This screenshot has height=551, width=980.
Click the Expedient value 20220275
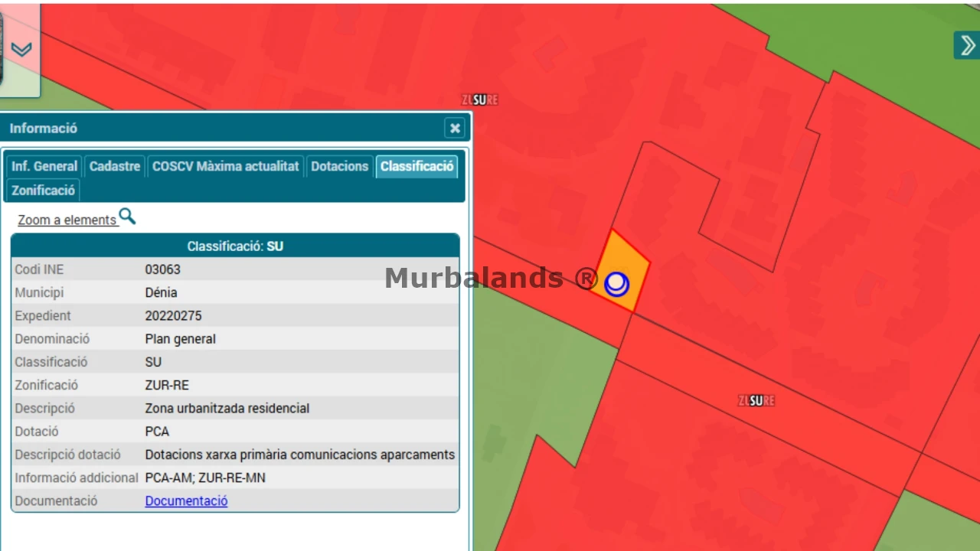tap(173, 315)
